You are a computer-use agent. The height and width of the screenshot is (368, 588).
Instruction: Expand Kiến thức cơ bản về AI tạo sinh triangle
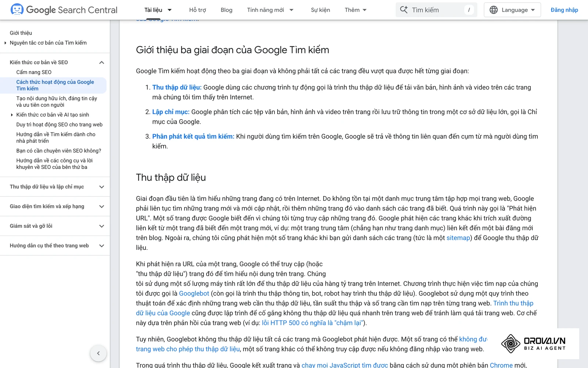(x=12, y=115)
